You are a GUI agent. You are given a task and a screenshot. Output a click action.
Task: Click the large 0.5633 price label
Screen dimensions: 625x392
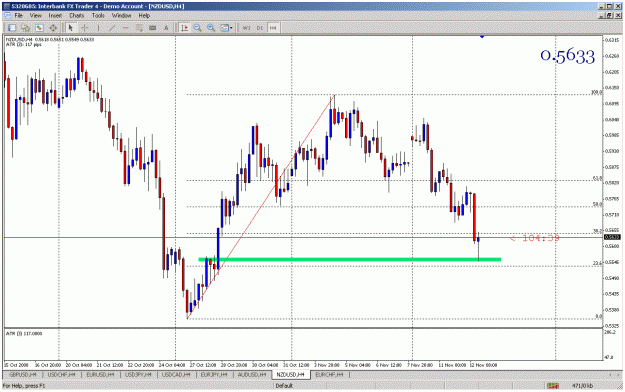point(568,56)
